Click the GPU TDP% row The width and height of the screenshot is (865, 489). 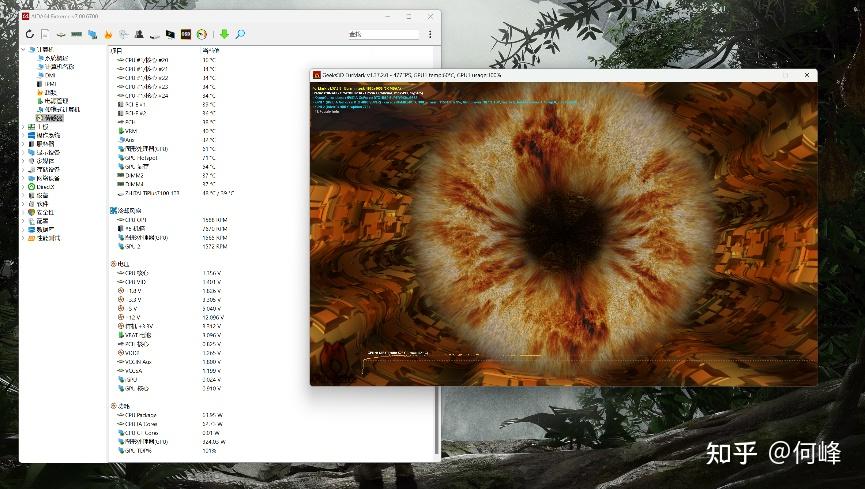tap(167, 451)
